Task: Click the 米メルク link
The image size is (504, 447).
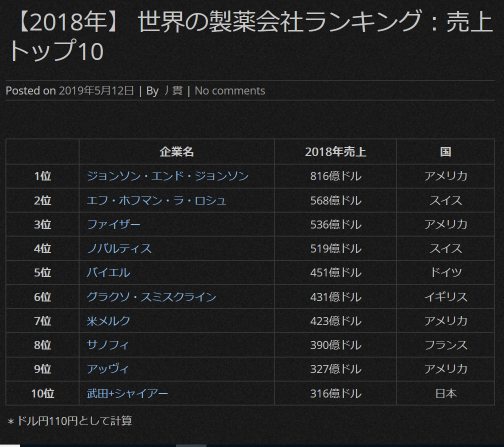Action: (108, 321)
